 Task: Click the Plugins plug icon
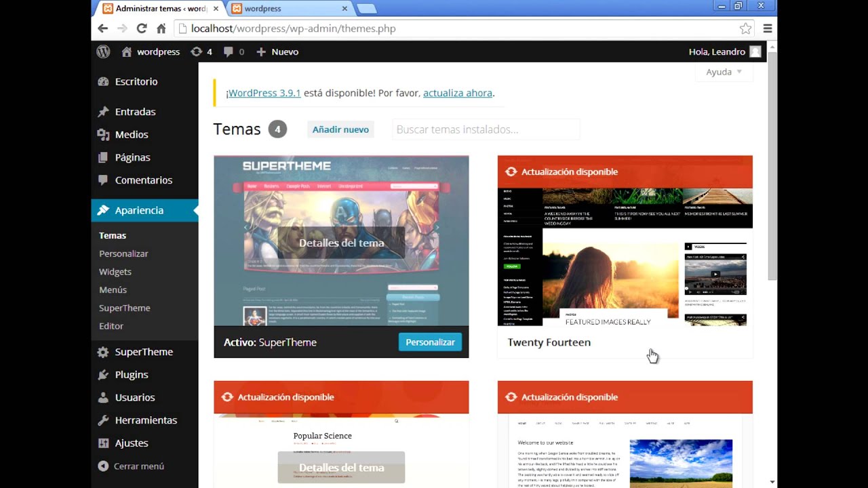point(103,375)
